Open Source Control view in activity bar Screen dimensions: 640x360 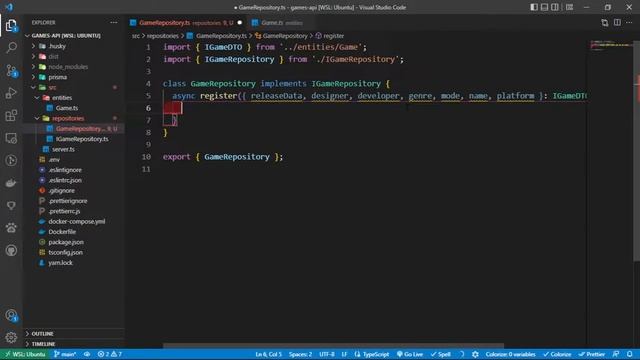pos(11,71)
